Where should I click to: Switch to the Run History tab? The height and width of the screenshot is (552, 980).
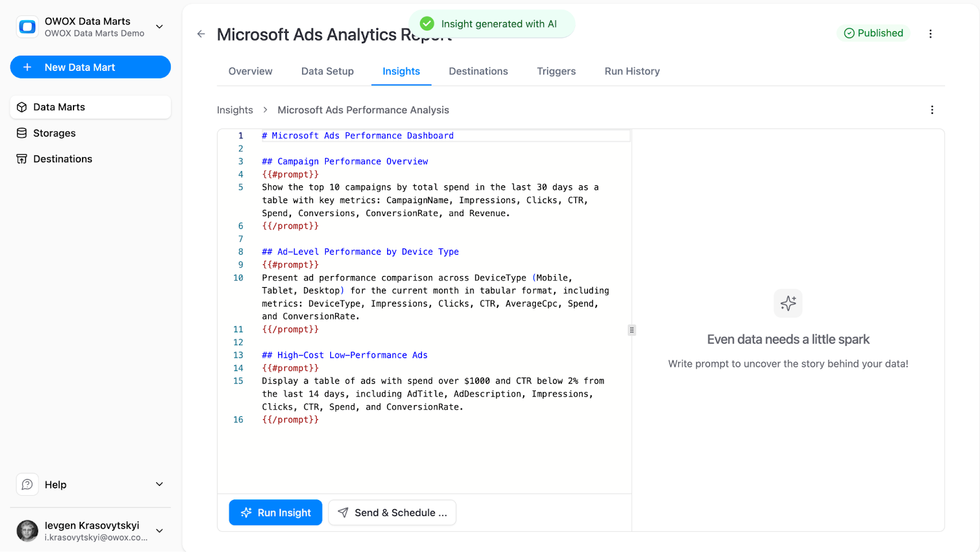point(631,71)
